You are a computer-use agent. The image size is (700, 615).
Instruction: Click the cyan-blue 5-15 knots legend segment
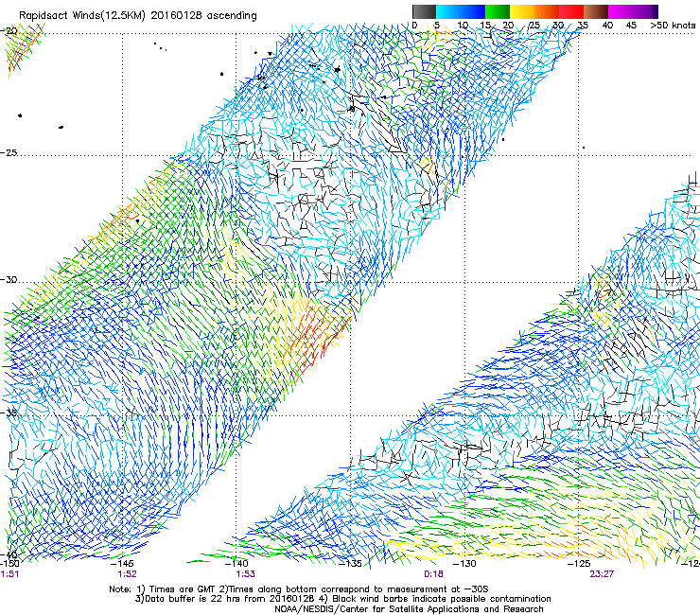pos(461,11)
